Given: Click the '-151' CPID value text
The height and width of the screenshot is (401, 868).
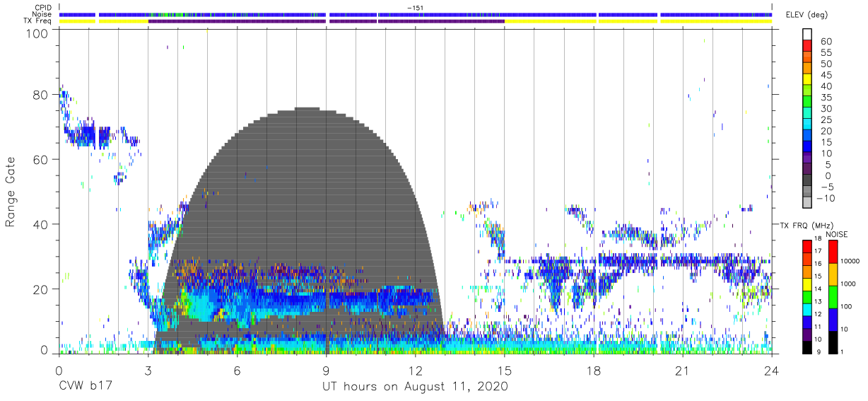Looking at the screenshot, I should (x=415, y=8).
